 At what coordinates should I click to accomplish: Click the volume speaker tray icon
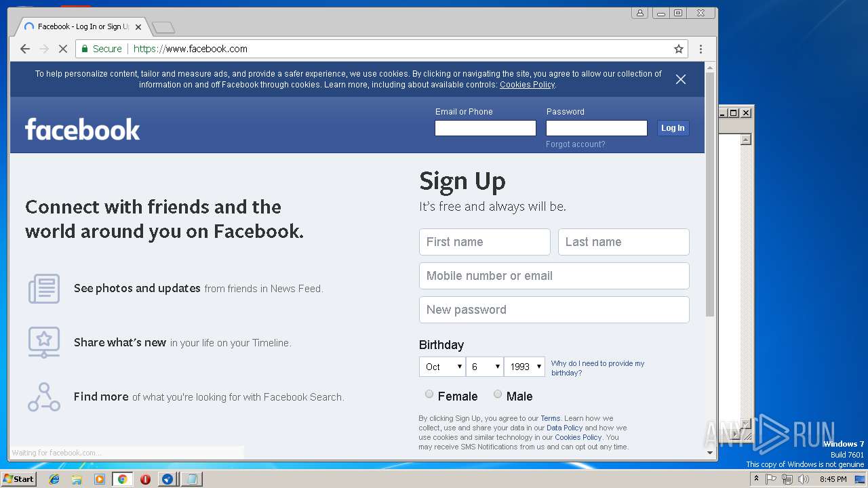tap(804, 479)
